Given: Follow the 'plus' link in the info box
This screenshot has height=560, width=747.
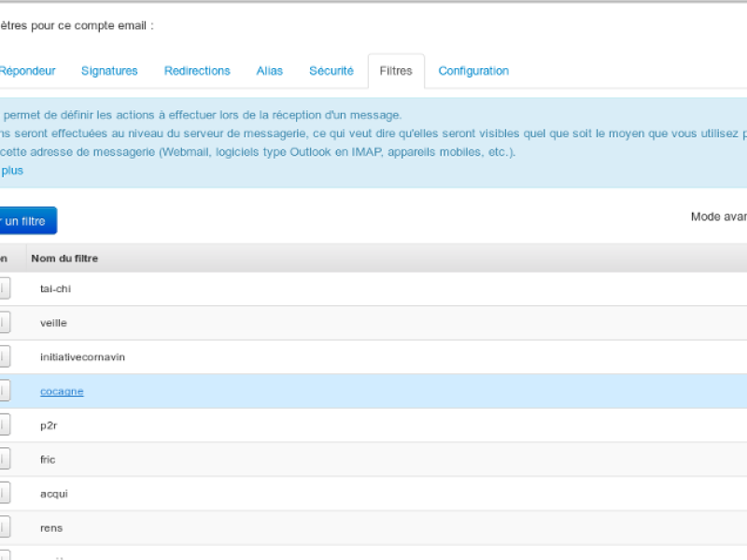Looking at the screenshot, I should [12, 171].
